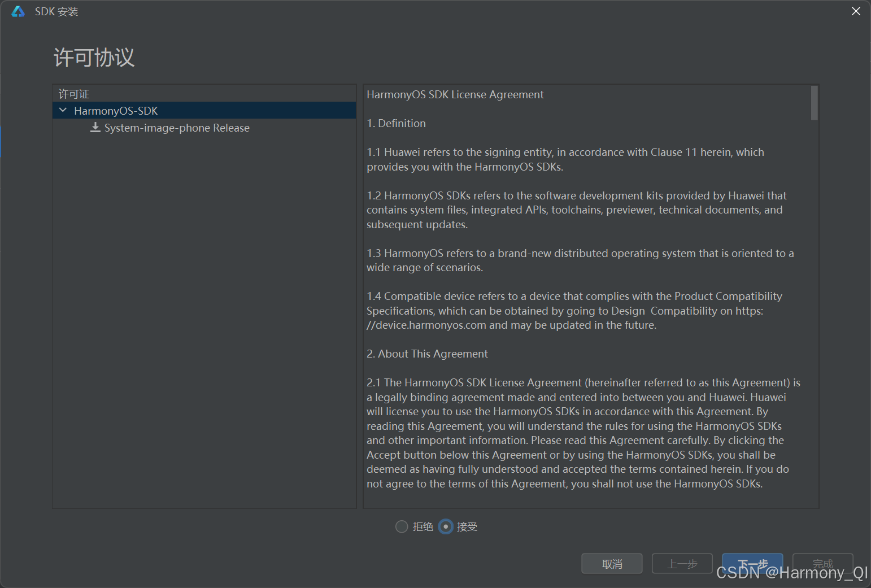
Task: Select the HarmonyOS-SDK license row
Action: point(204,111)
